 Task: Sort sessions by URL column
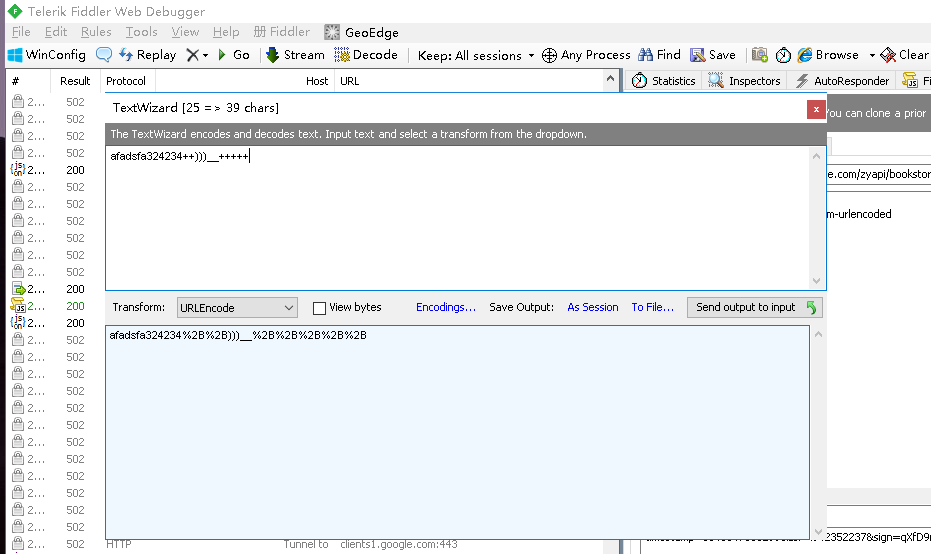pyautogui.click(x=469, y=81)
